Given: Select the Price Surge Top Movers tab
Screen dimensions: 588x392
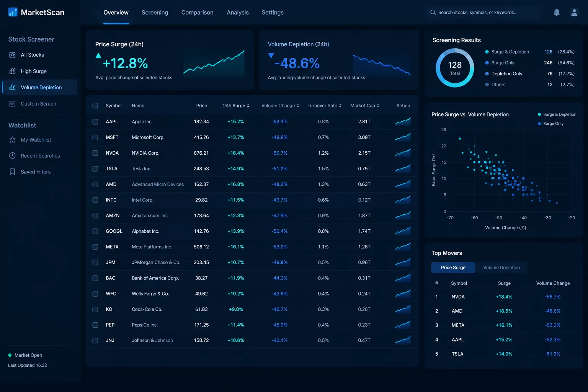Looking at the screenshot, I should [x=453, y=268].
